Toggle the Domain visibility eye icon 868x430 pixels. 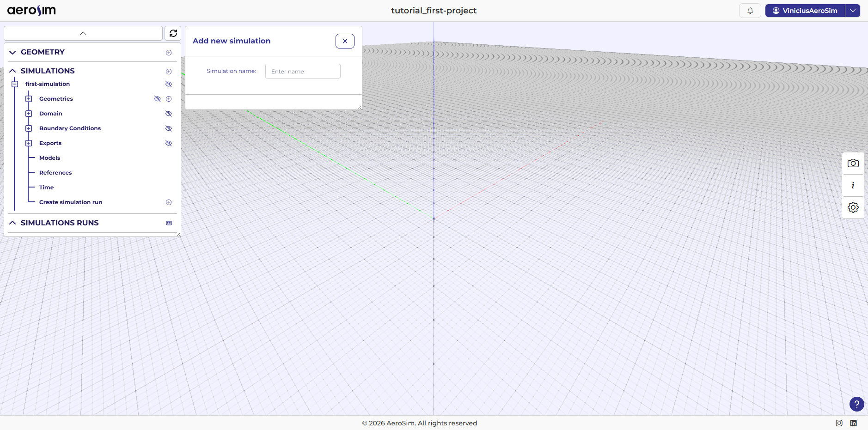[x=168, y=113]
